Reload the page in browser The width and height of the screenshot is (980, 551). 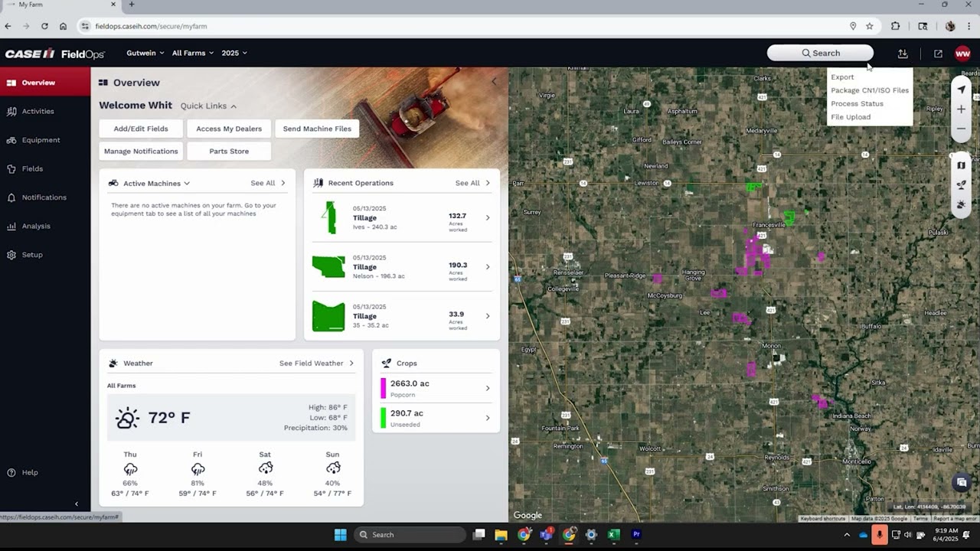pyautogui.click(x=44, y=26)
